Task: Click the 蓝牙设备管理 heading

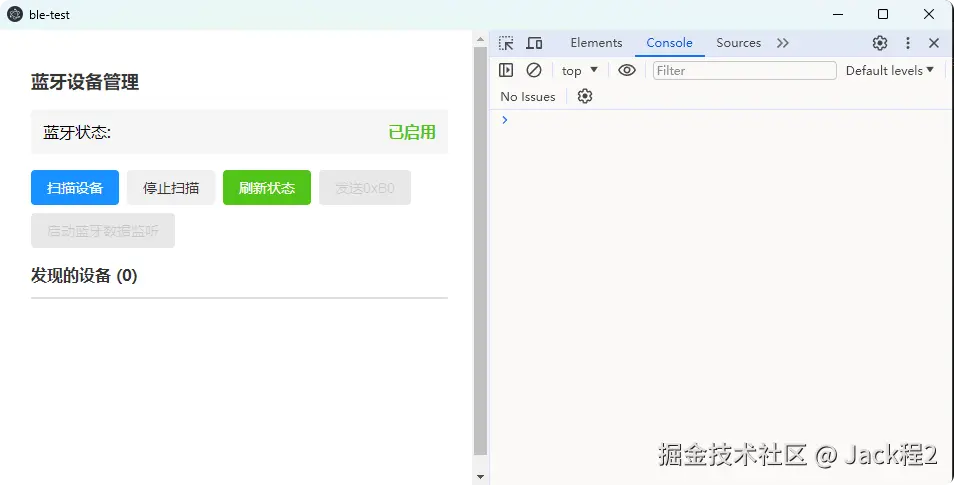Action: click(x=85, y=82)
